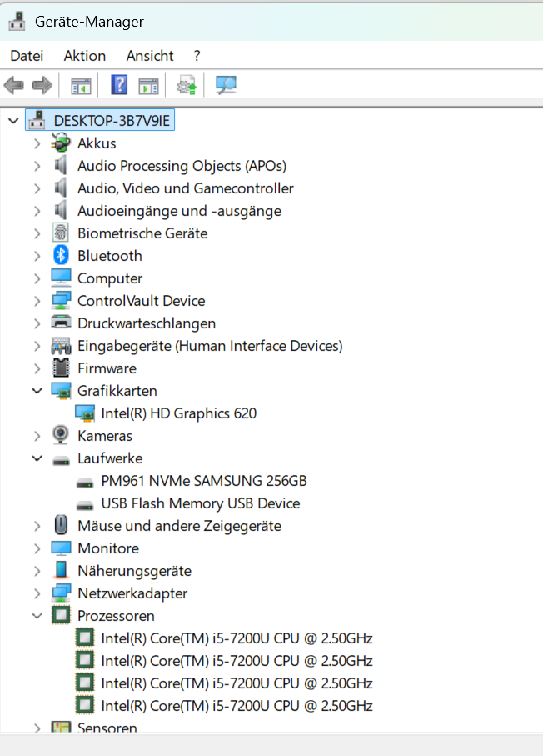Image resolution: width=543 pixels, height=756 pixels.
Task: Click the Monitore label
Action: [x=108, y=548]
